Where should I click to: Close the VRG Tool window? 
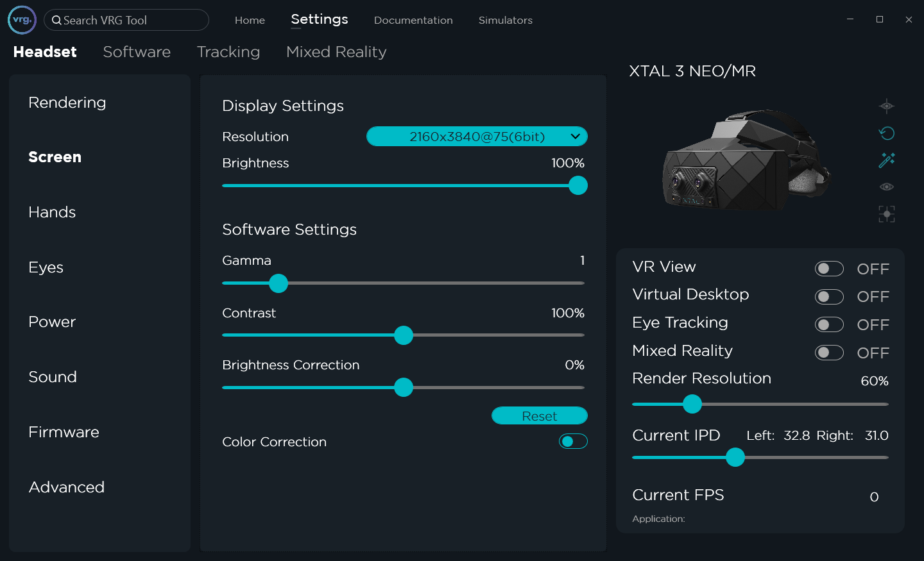click(909, 19)
